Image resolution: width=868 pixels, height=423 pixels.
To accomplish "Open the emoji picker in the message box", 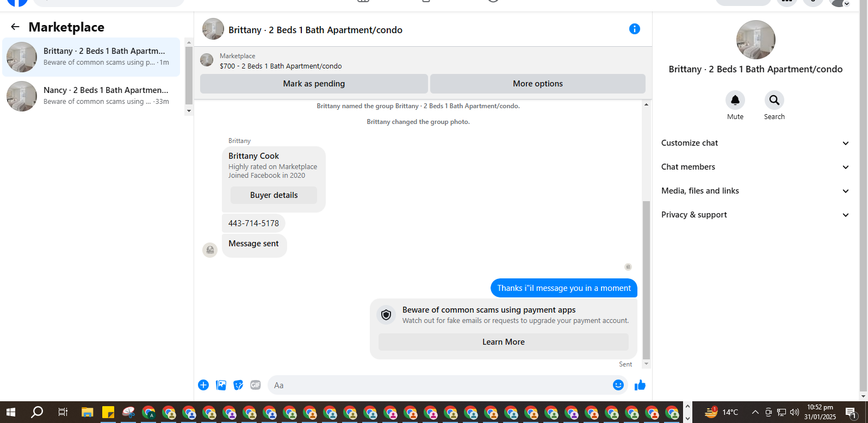I will 618,385.
